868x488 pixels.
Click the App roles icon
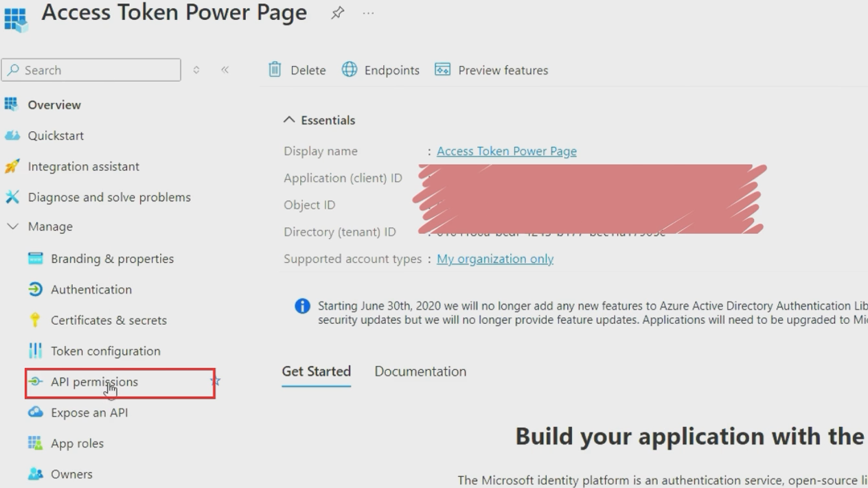pos(35,443)
